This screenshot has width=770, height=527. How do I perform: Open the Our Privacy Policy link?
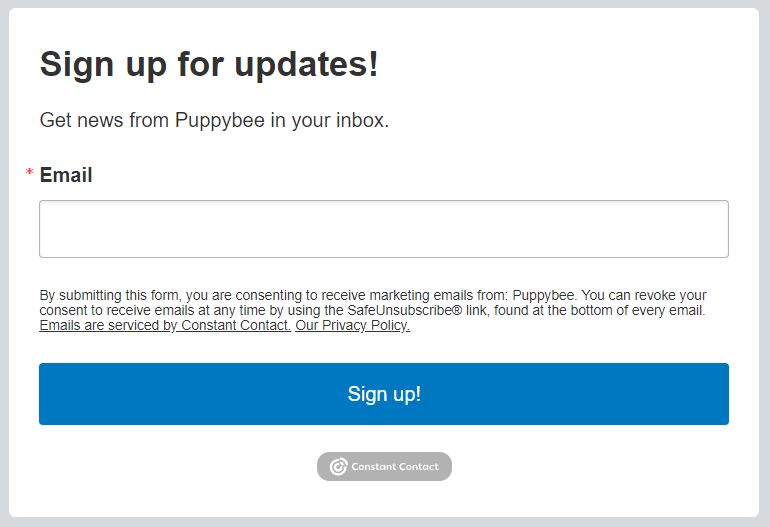coord(353,326)
